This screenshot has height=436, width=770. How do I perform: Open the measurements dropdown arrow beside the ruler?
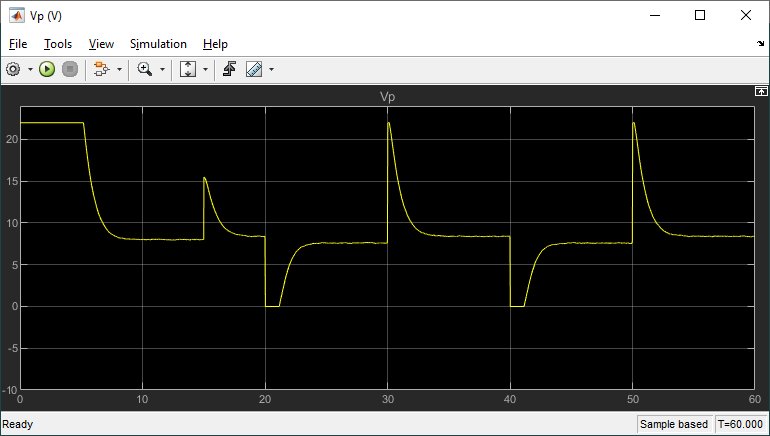pyautogui.click(x=271, y=69)
